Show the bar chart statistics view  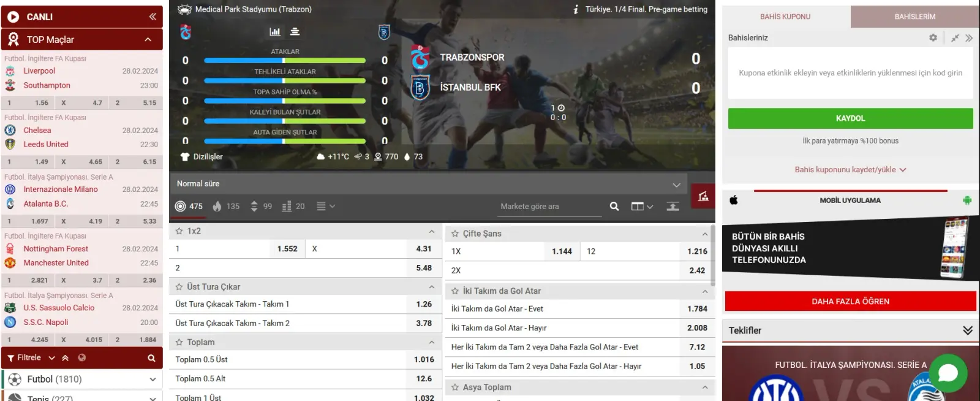click(x=275, y=32)
